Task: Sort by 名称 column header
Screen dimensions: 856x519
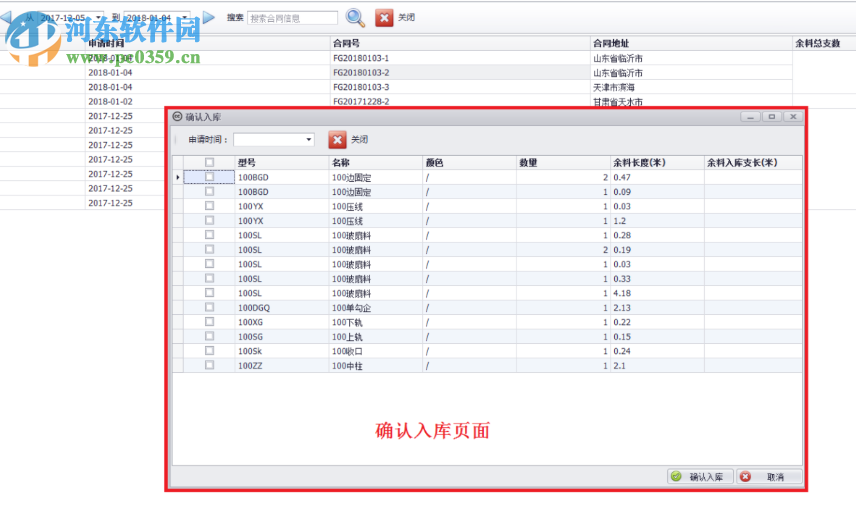Action: click(376, 163)
